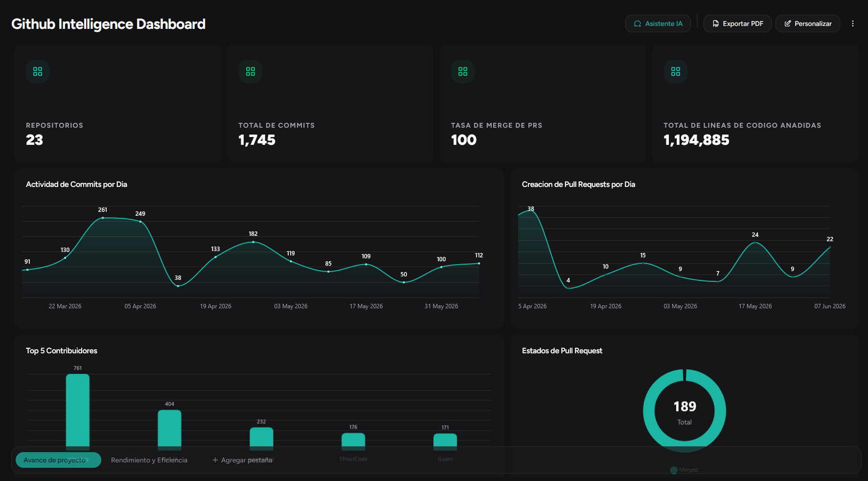Select the Repositorios value 23
The image size is (868, 481).
coord(34,140)
